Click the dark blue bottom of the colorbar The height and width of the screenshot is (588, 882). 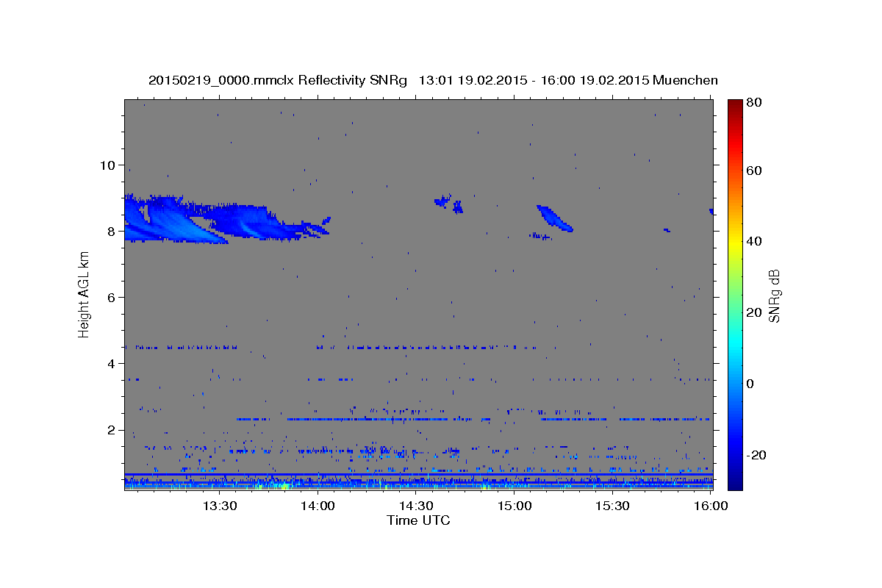pos(735,481)
